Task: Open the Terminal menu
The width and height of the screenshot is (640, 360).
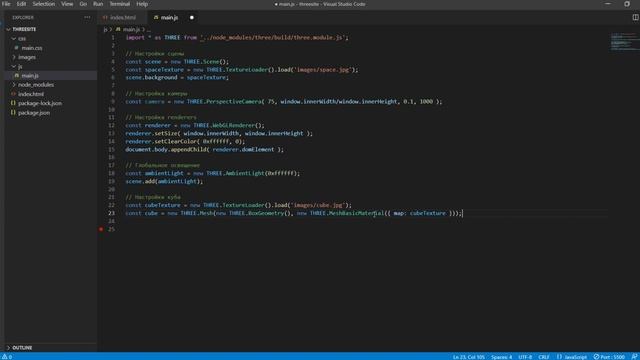Action: pos(120,4)
